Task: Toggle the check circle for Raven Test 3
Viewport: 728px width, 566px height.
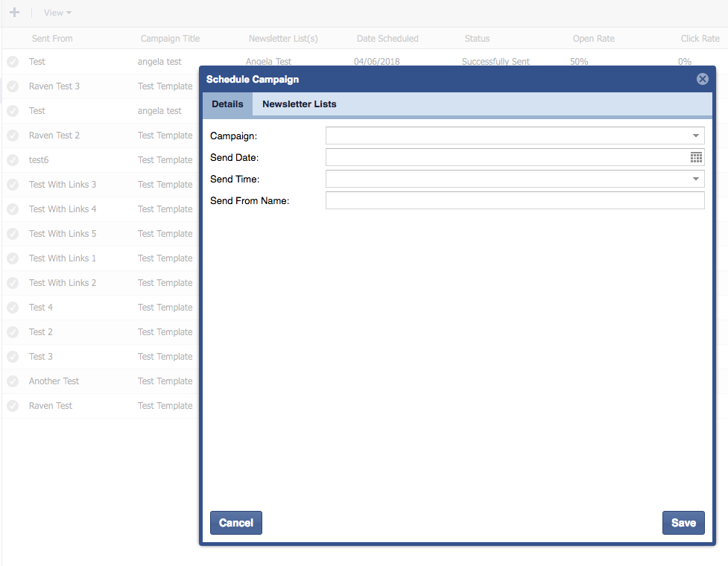Action: pos(13,86)
